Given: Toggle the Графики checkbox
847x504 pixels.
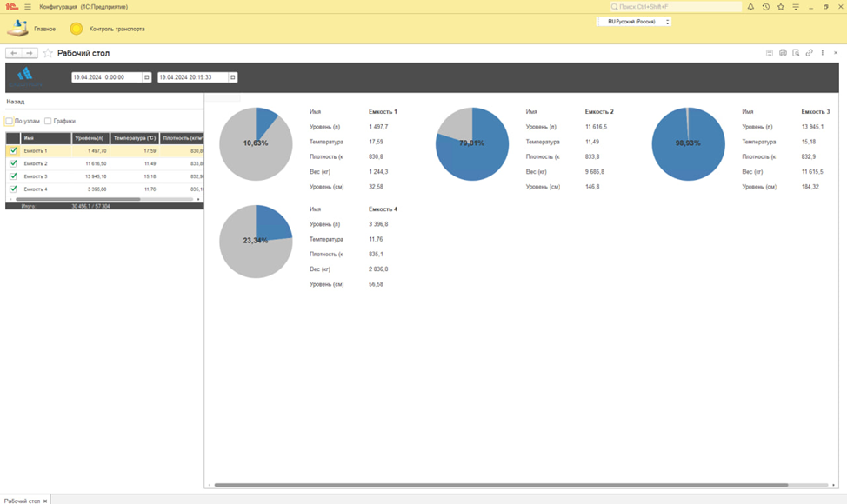Looking at the screenshot, I should pos(48,121).
